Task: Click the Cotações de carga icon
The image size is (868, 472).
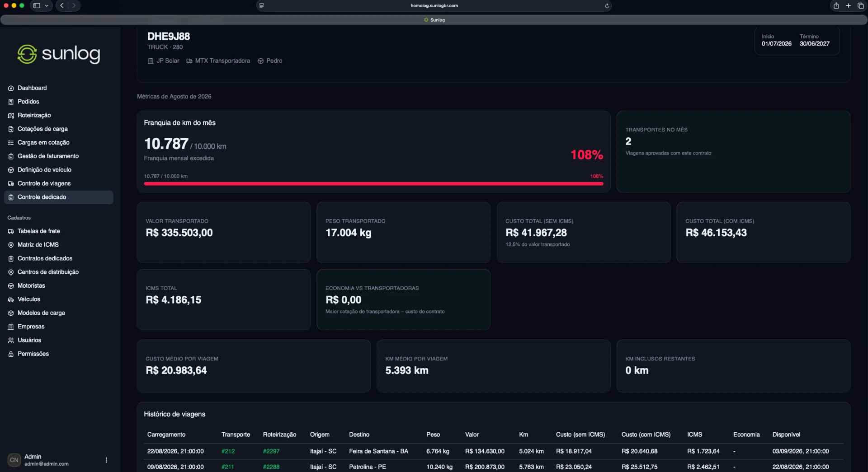Action: tap(11, 129)
